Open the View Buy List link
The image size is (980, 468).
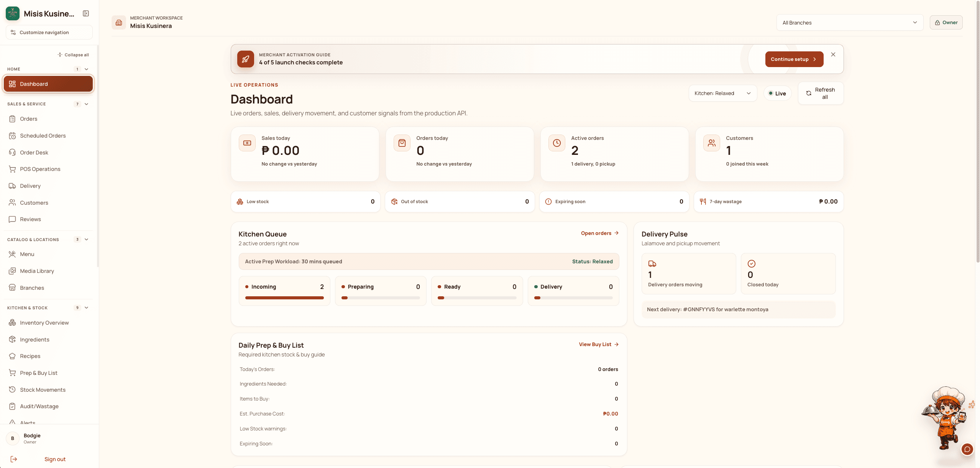point(599,345)
